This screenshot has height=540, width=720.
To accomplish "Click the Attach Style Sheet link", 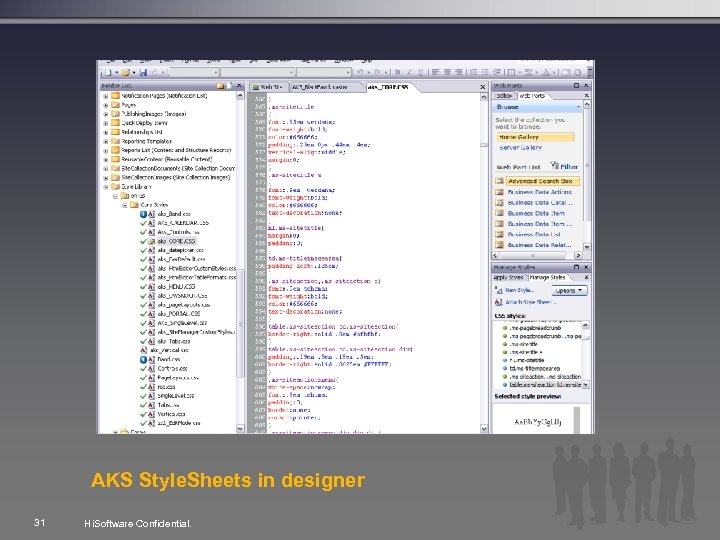I will pos(531,302).
